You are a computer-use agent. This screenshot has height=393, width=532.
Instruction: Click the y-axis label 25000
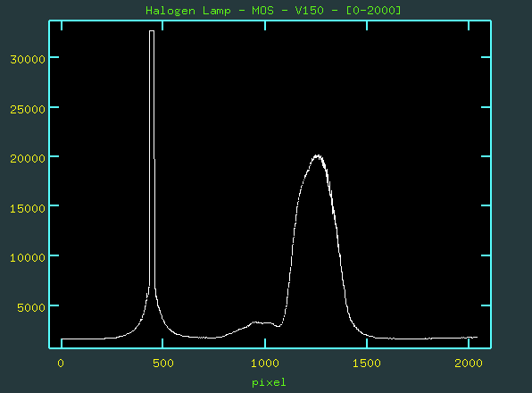[x=28, y=110]
